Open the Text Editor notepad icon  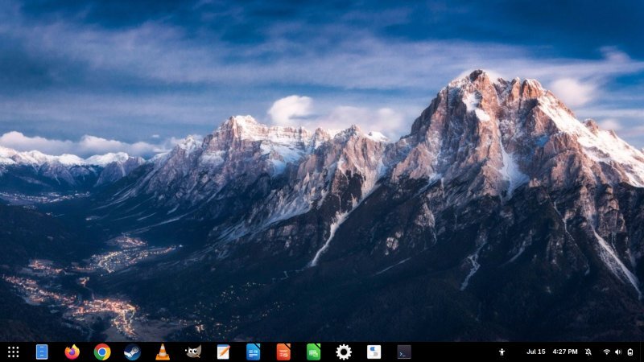click(223, 352)
